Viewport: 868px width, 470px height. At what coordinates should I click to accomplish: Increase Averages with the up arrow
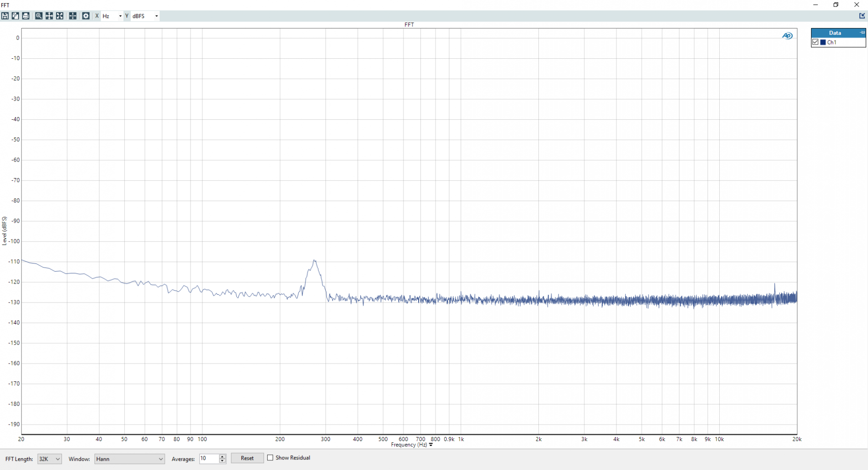pos(223,456)
